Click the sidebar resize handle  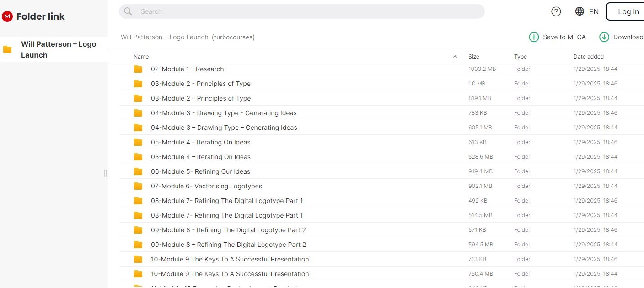click(x=106, y=173)
